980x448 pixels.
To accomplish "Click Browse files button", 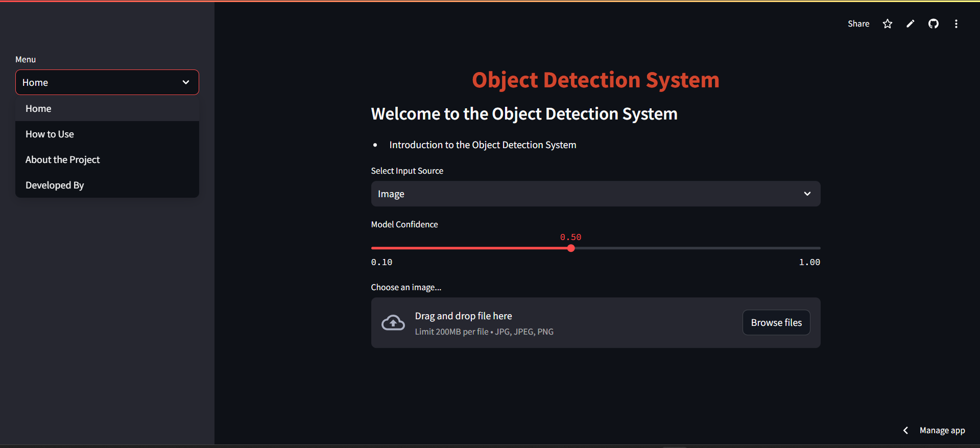I will (x=776, y=323).
